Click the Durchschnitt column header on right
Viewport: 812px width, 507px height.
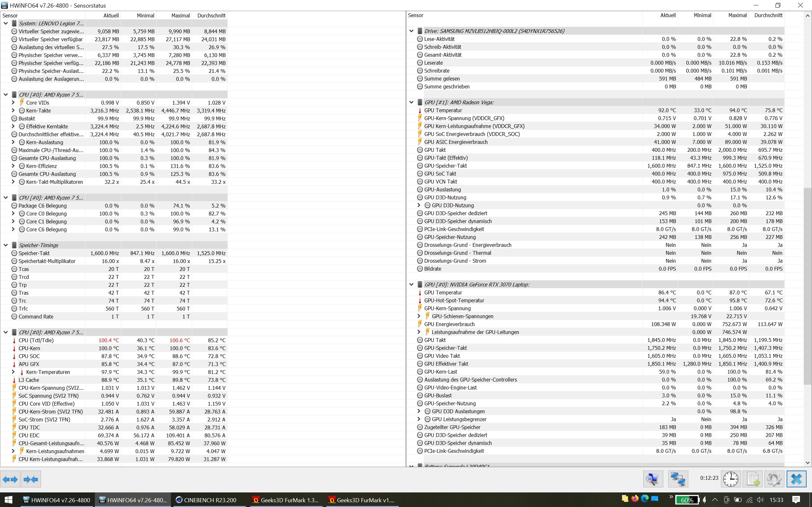[768, 16]
